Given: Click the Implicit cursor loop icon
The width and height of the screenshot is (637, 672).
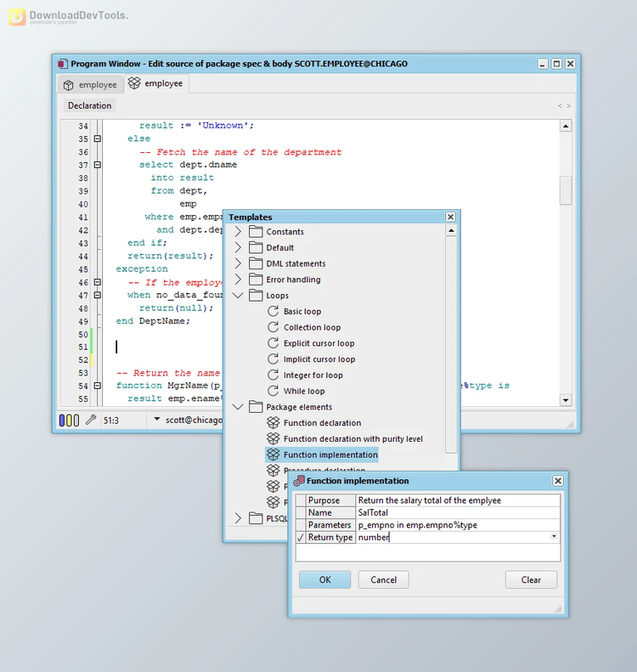Looking at the screenshot, I should 273,359.
